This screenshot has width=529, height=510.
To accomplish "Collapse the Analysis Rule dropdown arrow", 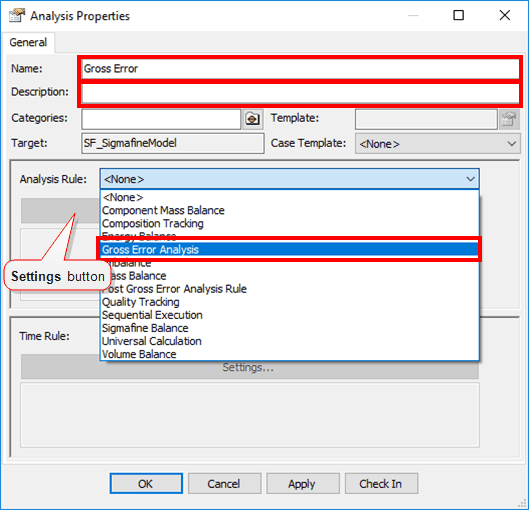I will pos(470,179).
